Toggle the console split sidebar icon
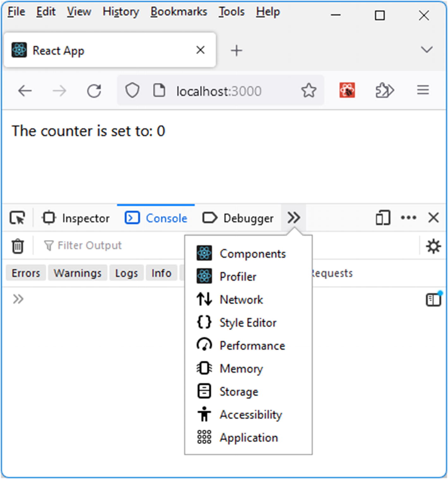The image size is (448, 479). point(433,300)
